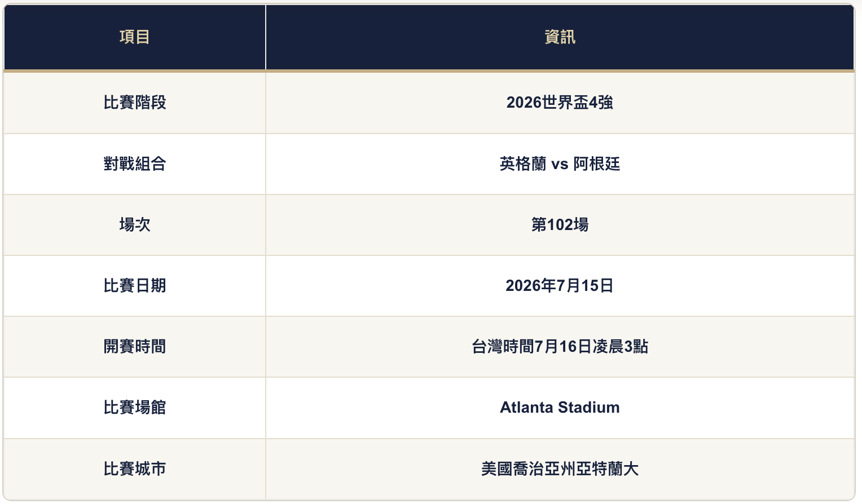Click the 2026世界盃4強 cell
The height and width of the screenshot is (504, 862).
pos(560,103)
